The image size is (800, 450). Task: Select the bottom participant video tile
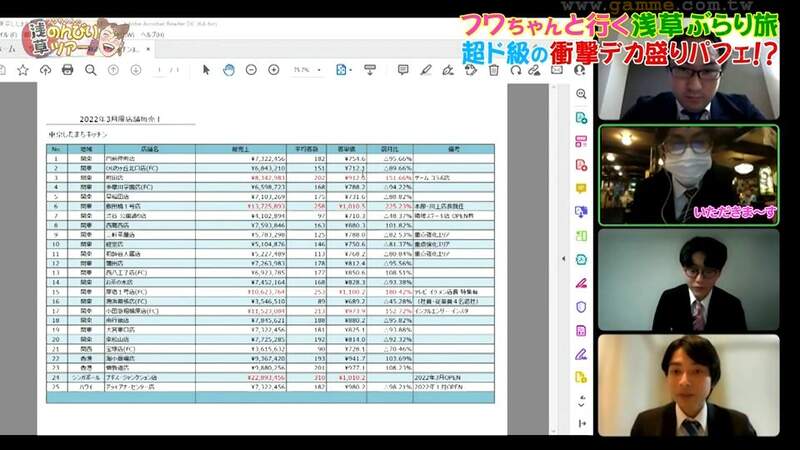(x=689, y=385)
